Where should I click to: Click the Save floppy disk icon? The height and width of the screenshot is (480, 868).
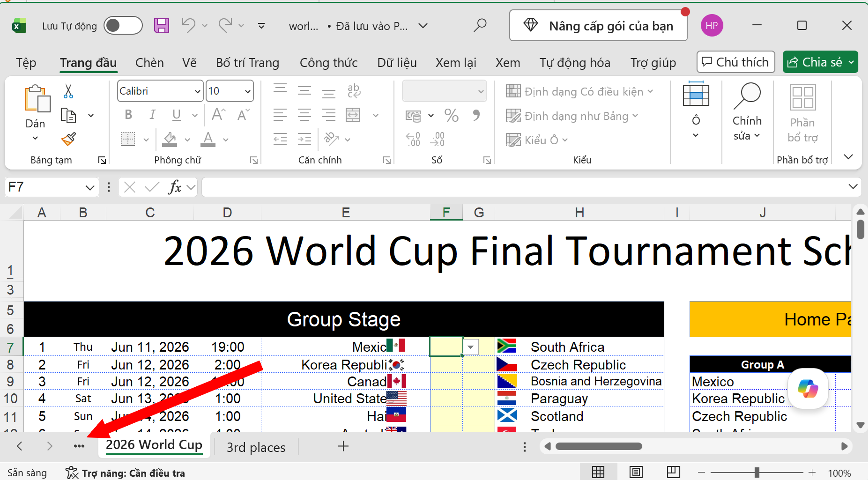tap(162, 26)
